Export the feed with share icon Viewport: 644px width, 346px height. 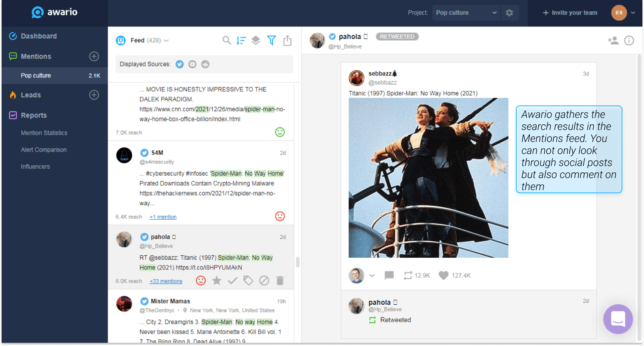click(x=288, y=40)
